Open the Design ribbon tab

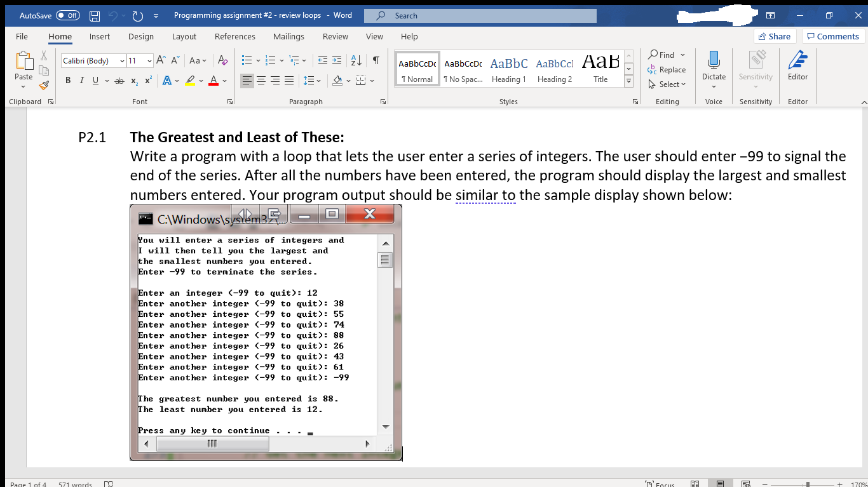[x=140, y=36]
